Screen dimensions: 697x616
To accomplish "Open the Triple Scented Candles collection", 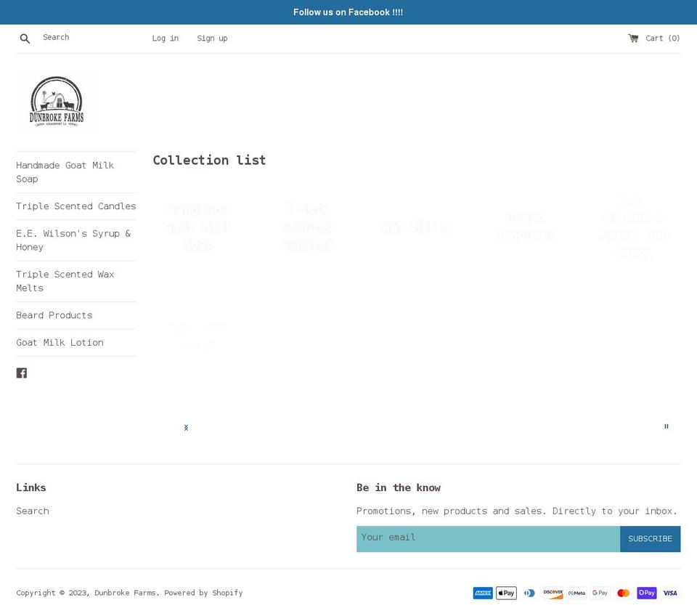I will [76, 206].
